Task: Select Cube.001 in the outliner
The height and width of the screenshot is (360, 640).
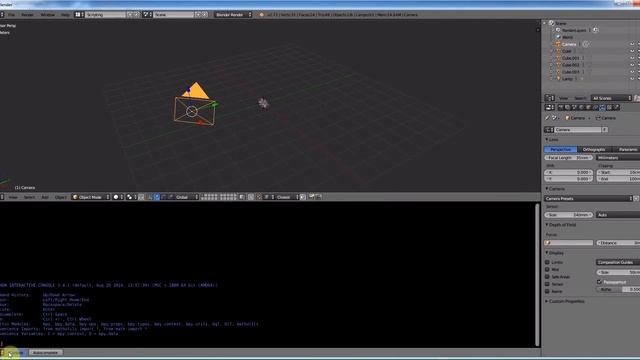Action: point(571,58)
